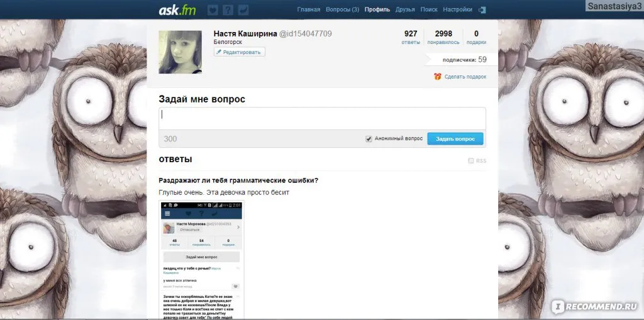Open the profile avatar photo
Image resolution: width=644 pixels, height=320 pixels.
pyautogui.click(x=180, y=52)
